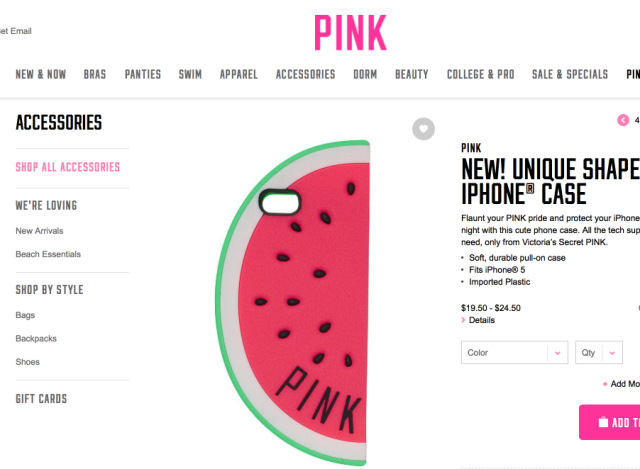Screen dimensions: 640x469
Task: Open the Gift Cards section
Action: coord(41,399)
